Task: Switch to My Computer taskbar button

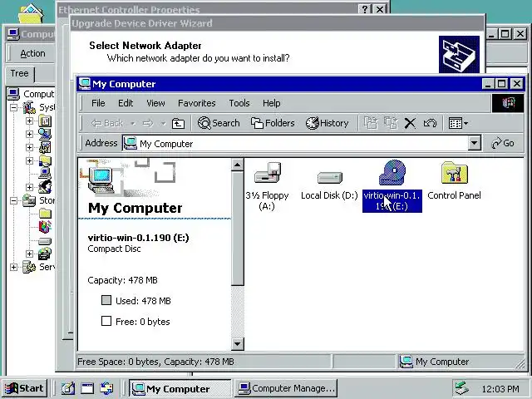Action: (x=180, y=388)
